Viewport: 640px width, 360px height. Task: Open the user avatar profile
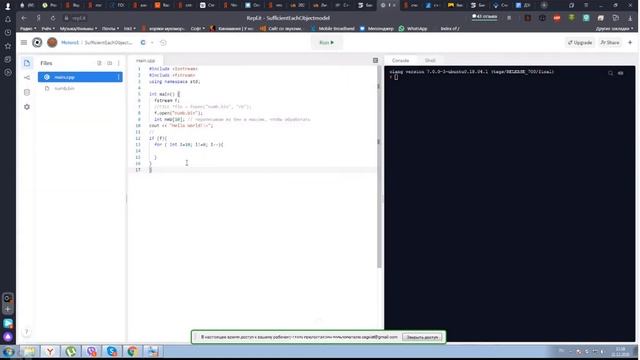click(52, 42)
